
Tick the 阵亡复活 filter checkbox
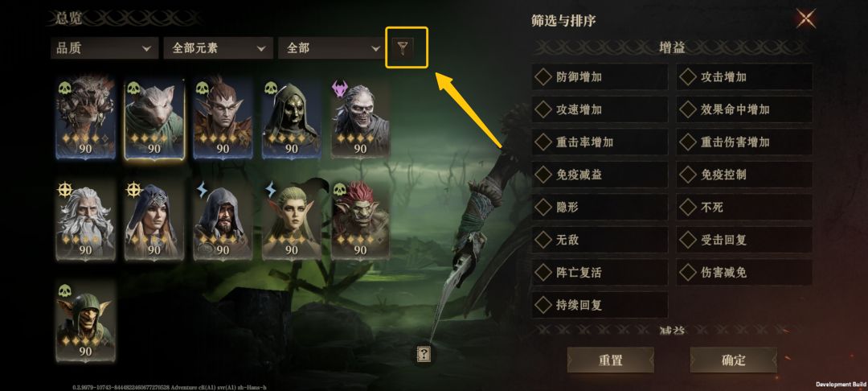click(x=600, y=273)
